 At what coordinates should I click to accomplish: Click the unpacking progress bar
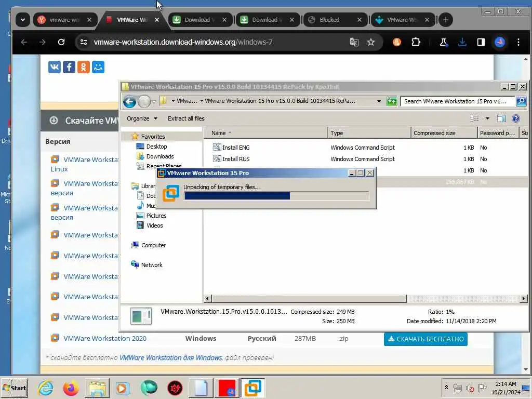coord(276,196)
